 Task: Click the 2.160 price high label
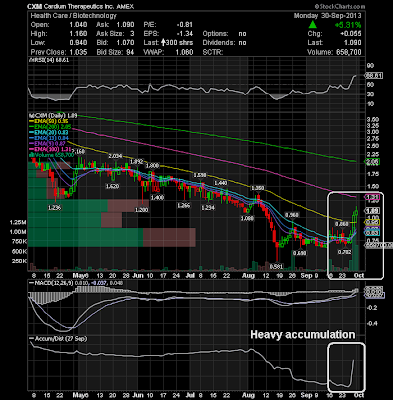pyautogui.click(x=80, y=152)
